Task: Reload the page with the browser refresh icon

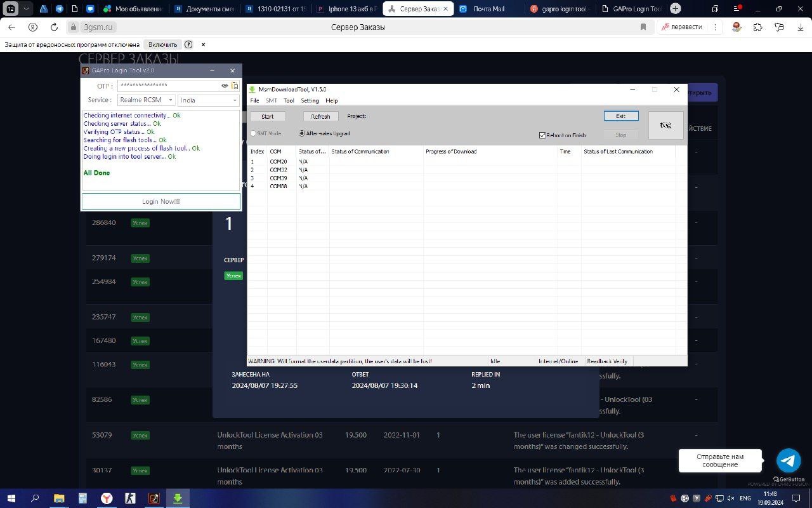Action: tap(54, 27)
